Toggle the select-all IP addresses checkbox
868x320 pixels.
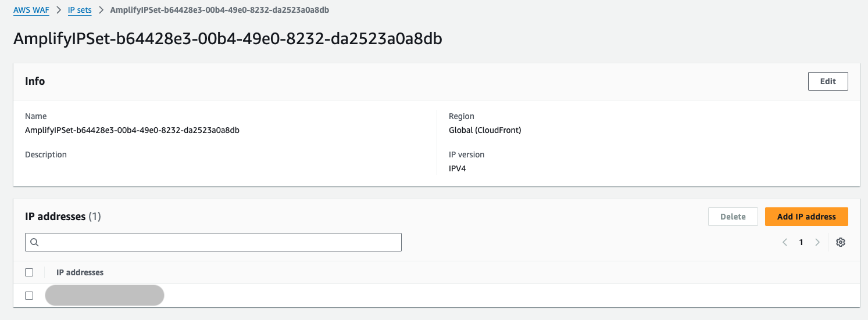[x=29, y=272]
